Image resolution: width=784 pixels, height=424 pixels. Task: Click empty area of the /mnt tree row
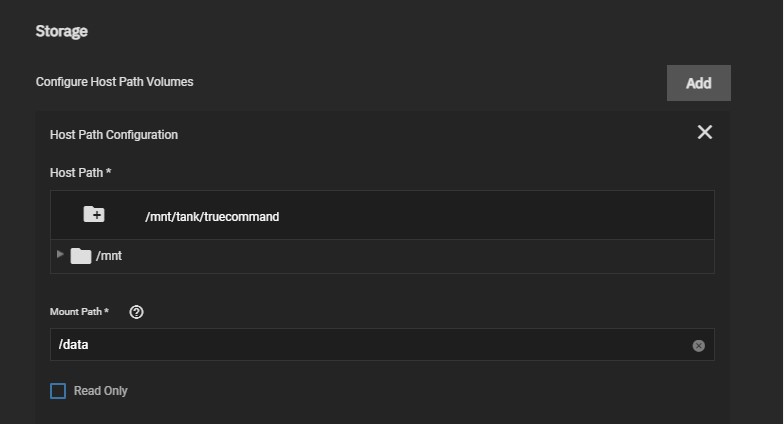[x=415, y=256]
